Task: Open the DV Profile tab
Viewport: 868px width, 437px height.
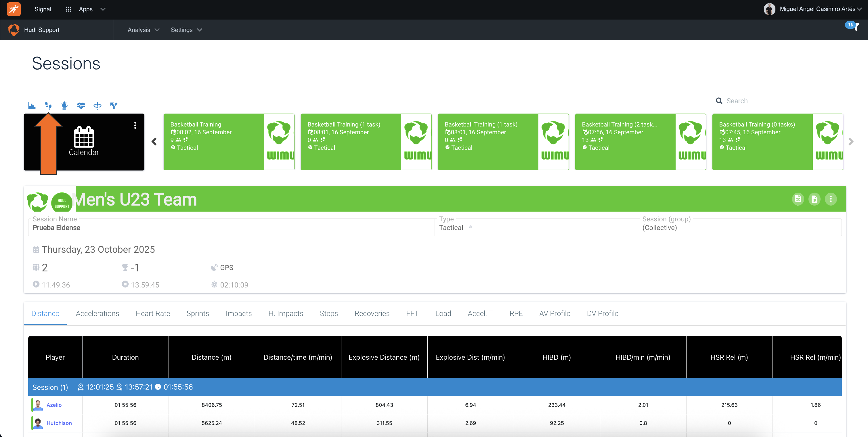Action: pyautogui.click(x=603, y=313)
